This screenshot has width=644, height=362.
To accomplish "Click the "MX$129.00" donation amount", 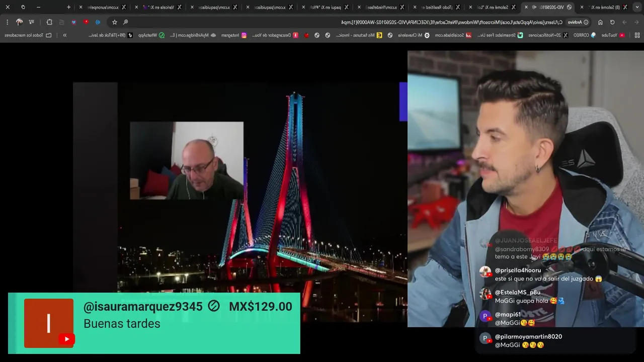I will click(260, 307).
